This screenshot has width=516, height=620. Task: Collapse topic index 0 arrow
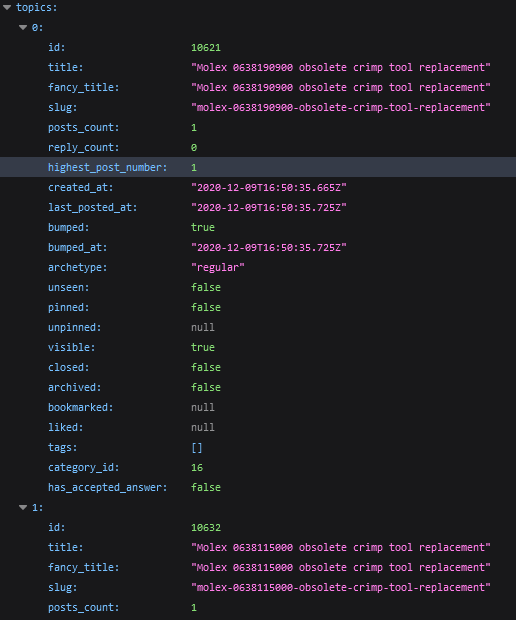[23, 27]
